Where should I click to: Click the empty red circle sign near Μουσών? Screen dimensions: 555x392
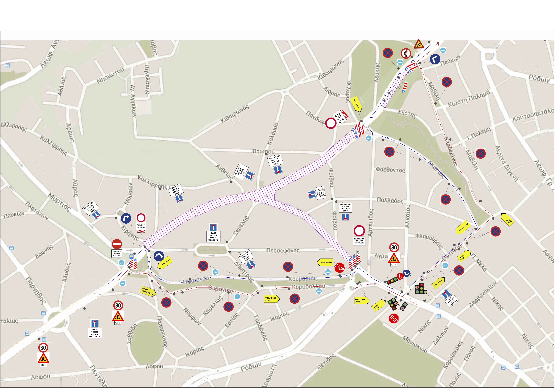(141, 218)
